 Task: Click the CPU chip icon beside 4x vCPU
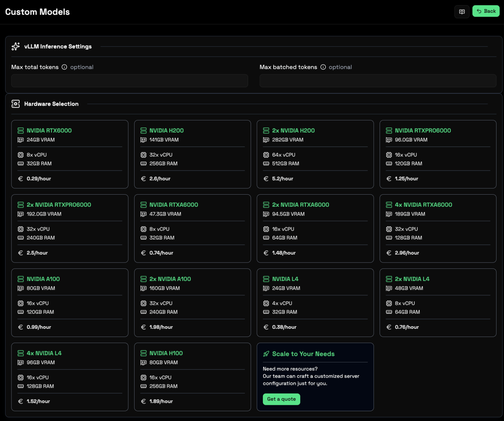coord(266,303)
